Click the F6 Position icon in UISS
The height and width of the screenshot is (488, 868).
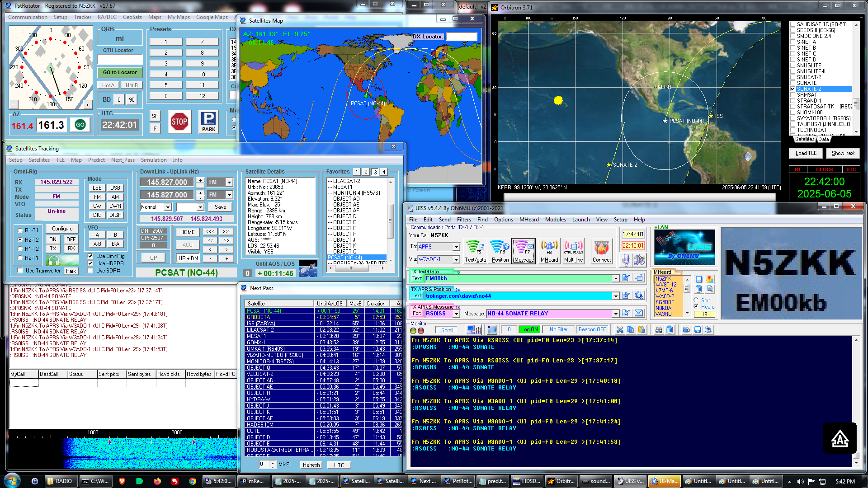coord(500,251)
